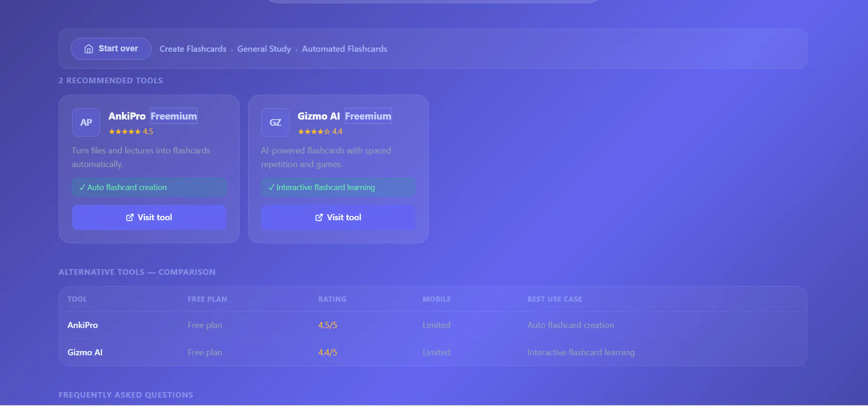
Task: Click the Best Use Case column header
Action: [555, 299]
